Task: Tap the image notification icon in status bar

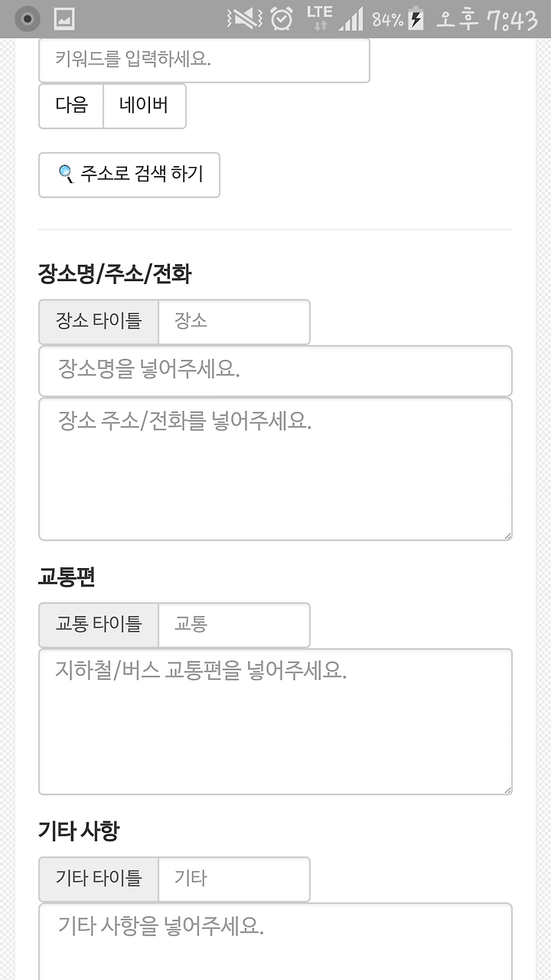Action: click(x=64, y=19)
